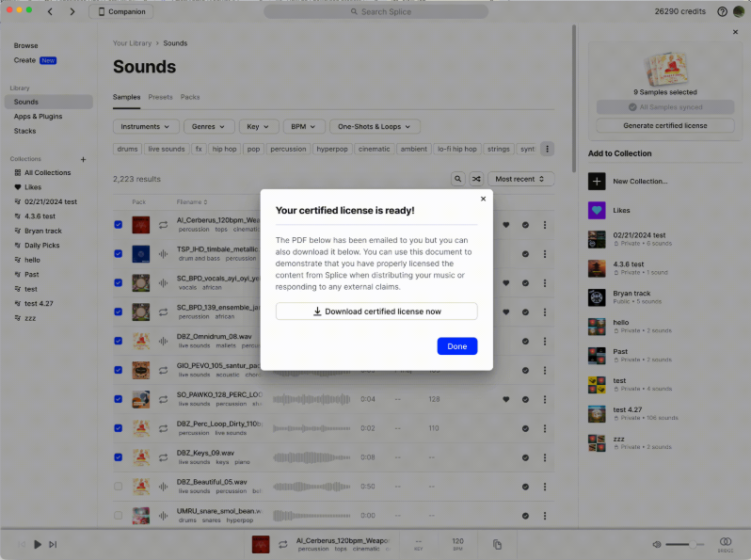Go forward with the navigation arrow

coord(72,11)
